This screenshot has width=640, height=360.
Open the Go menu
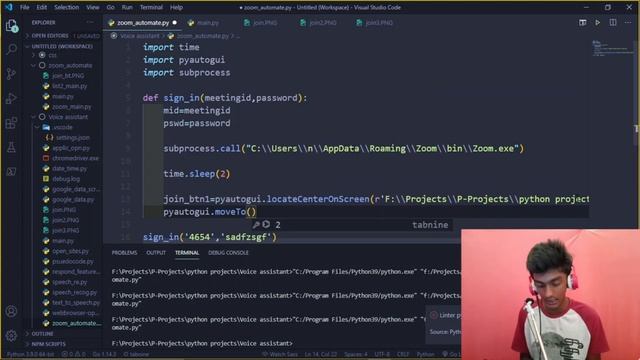[x=110, y=7]
